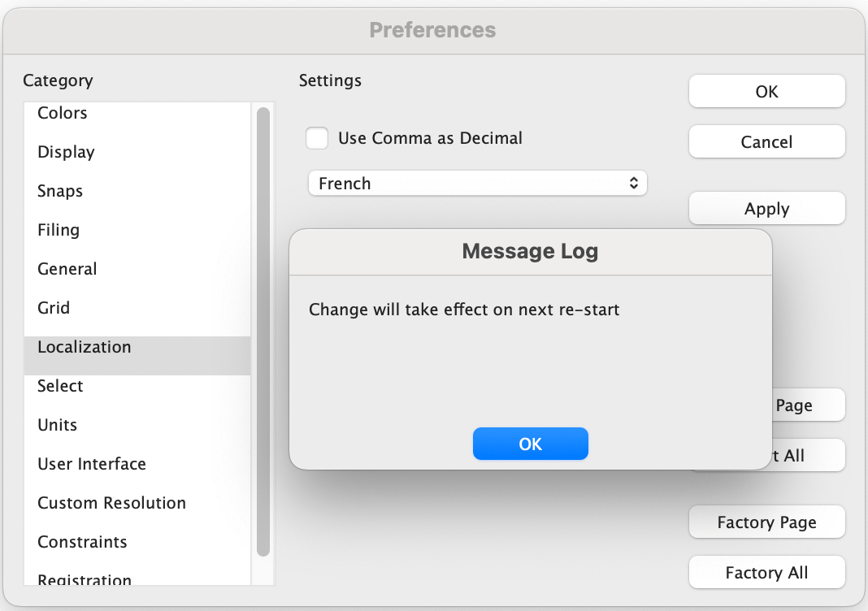
Task: Select the Custom Resolution category
Action: [x=111, y=503]
